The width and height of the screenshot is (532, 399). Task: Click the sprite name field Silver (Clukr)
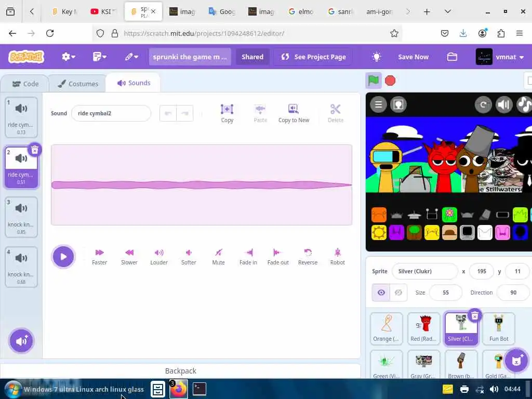click(x=424, y=271)
